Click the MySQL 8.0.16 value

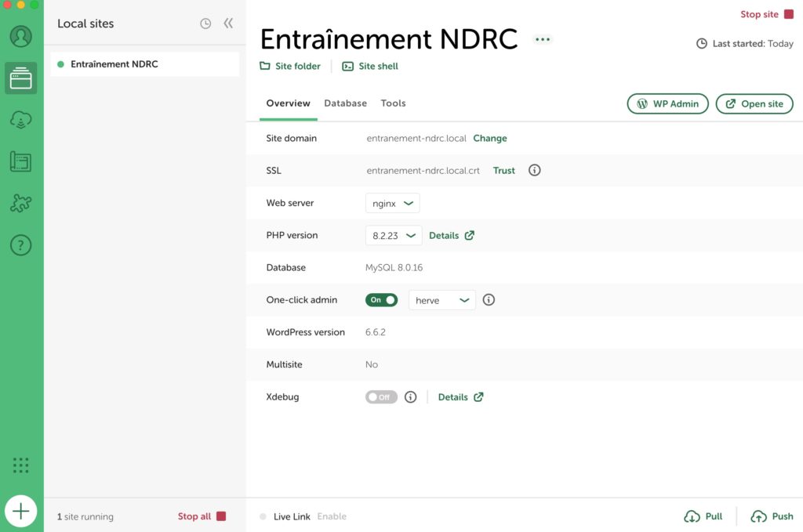[x=394, y=267]
